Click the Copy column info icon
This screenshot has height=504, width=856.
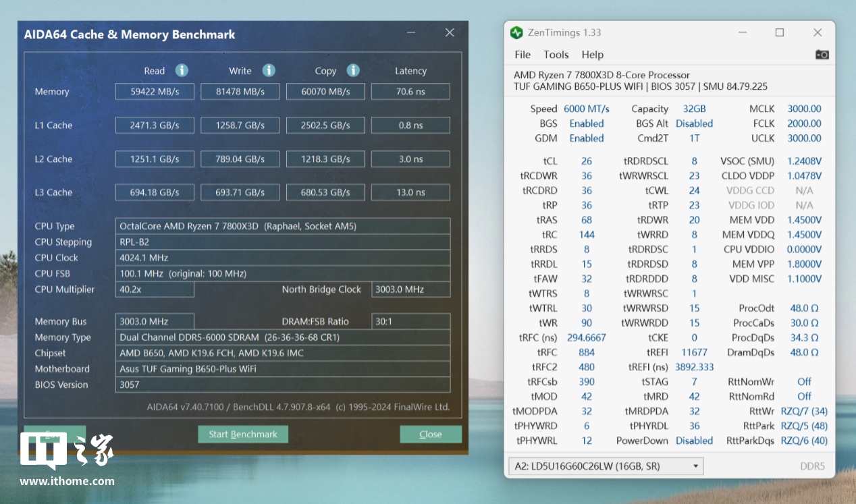pos(352,71)
